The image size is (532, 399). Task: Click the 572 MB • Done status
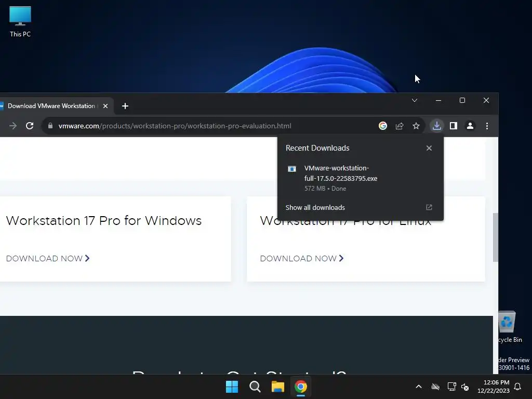click(325, 189)
